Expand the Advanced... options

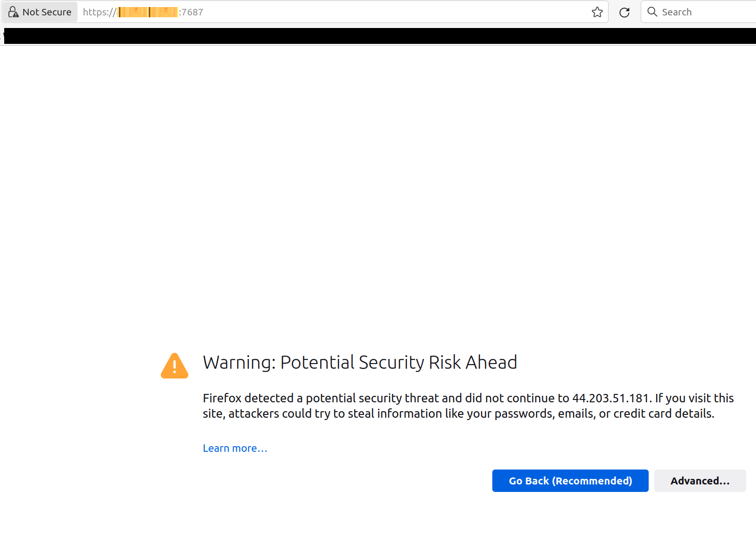click(700, 481)
